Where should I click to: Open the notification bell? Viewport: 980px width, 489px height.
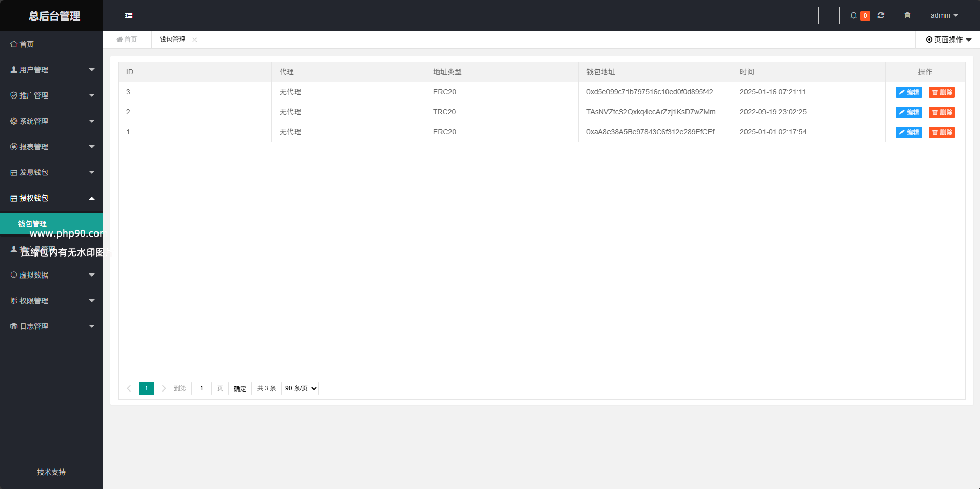(854, 15)
